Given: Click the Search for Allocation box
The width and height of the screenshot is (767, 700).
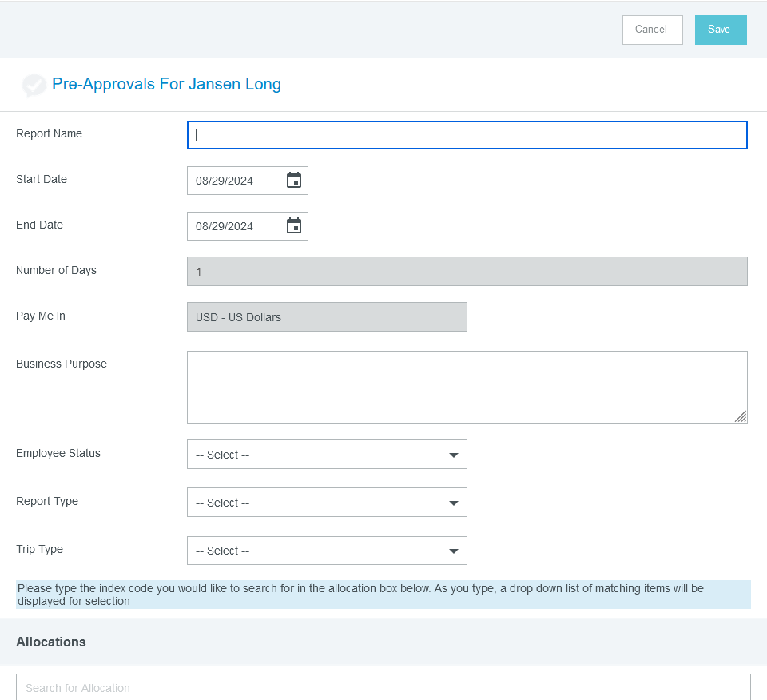Looking at the screenshot, I should click(383, 687).
